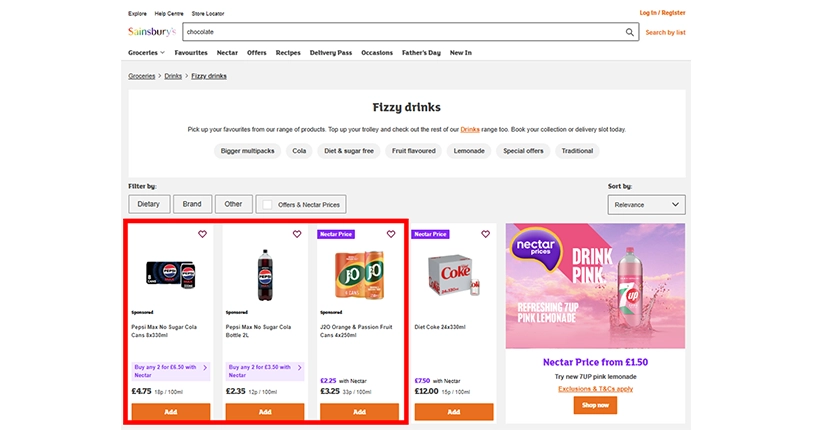Expand the Dietary filter

148,204
